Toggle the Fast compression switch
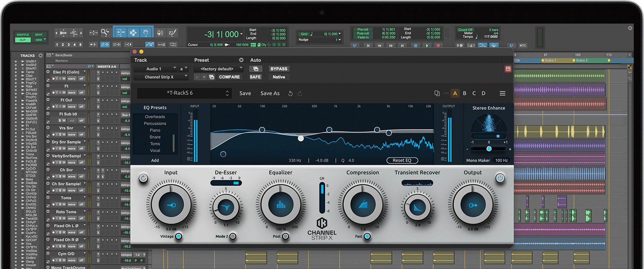 click(x=367, y=236)
